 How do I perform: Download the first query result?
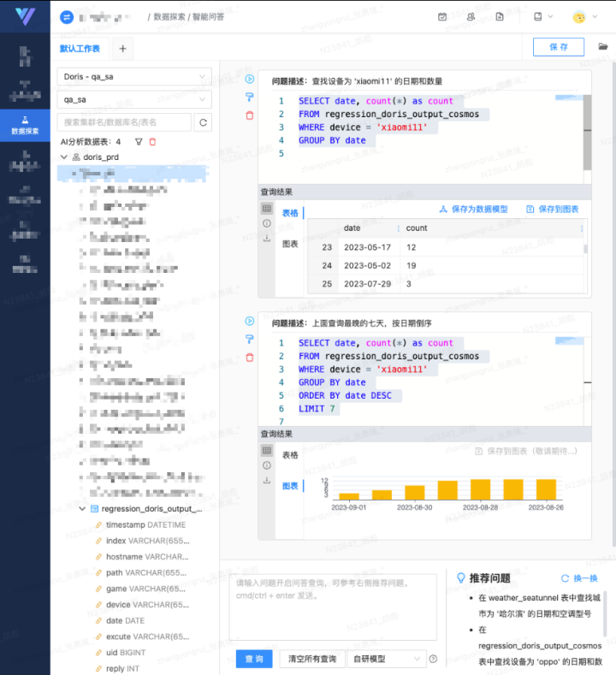click(x=267, y=238)
